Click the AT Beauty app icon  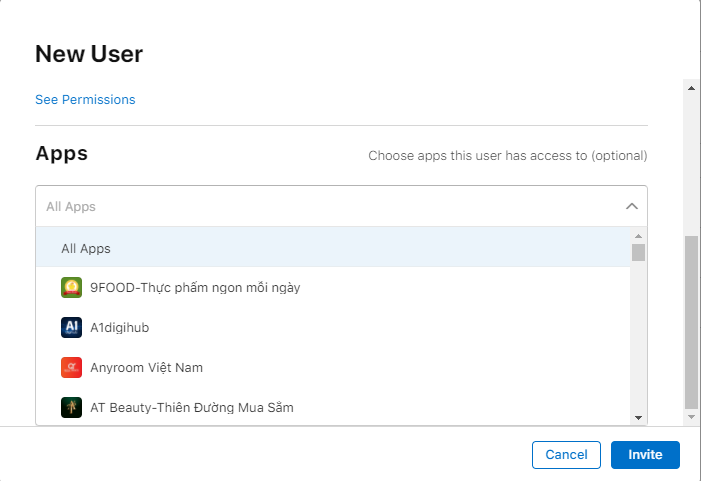(x=71, y=408)
